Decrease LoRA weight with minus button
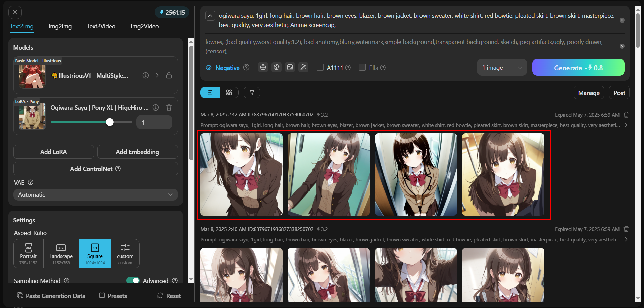Screen dimensions: 644x308 tap(157, 122)
